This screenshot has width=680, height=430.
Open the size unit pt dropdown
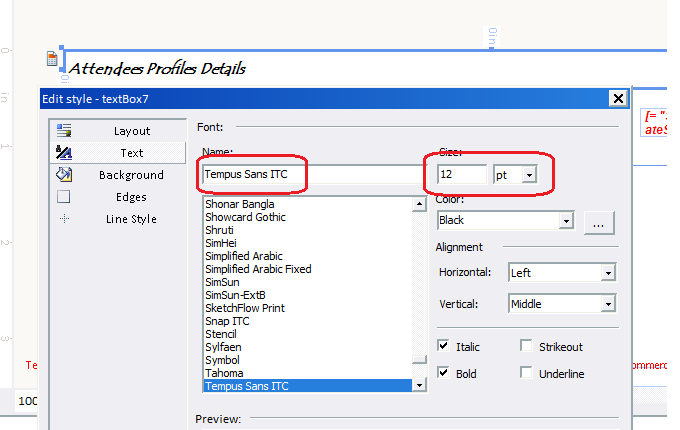[529, 175]
